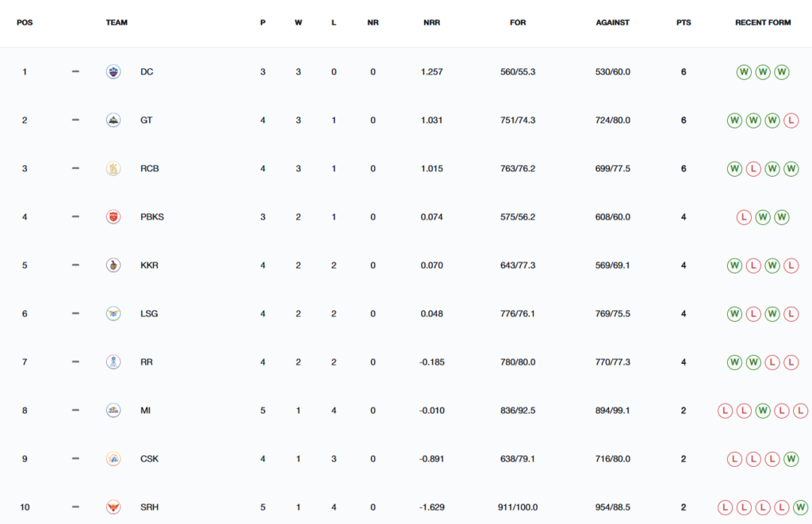Select the LSG team logo
Screen dimensions: 812x524
(x=113, y=314)
